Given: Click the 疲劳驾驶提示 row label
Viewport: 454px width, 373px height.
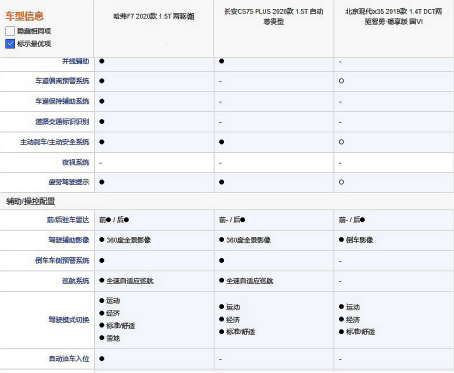Looking at the screenshot, I should [69, 182].
